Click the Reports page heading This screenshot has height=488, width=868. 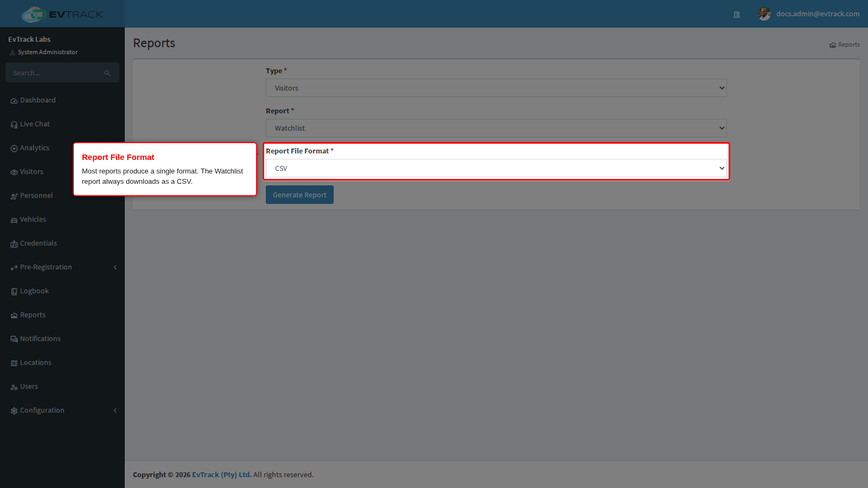(x=154, y=43)
